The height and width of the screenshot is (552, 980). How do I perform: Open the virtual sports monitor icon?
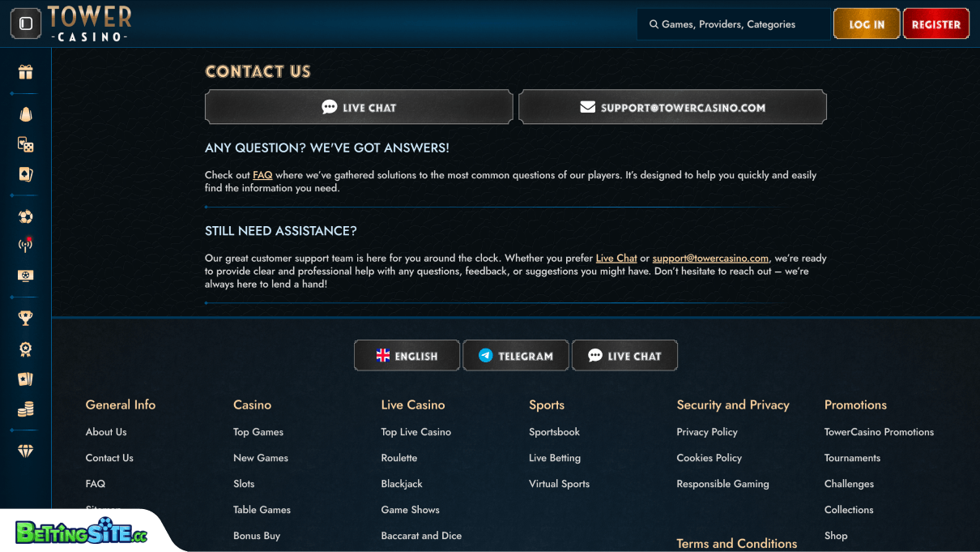point(26,276)
